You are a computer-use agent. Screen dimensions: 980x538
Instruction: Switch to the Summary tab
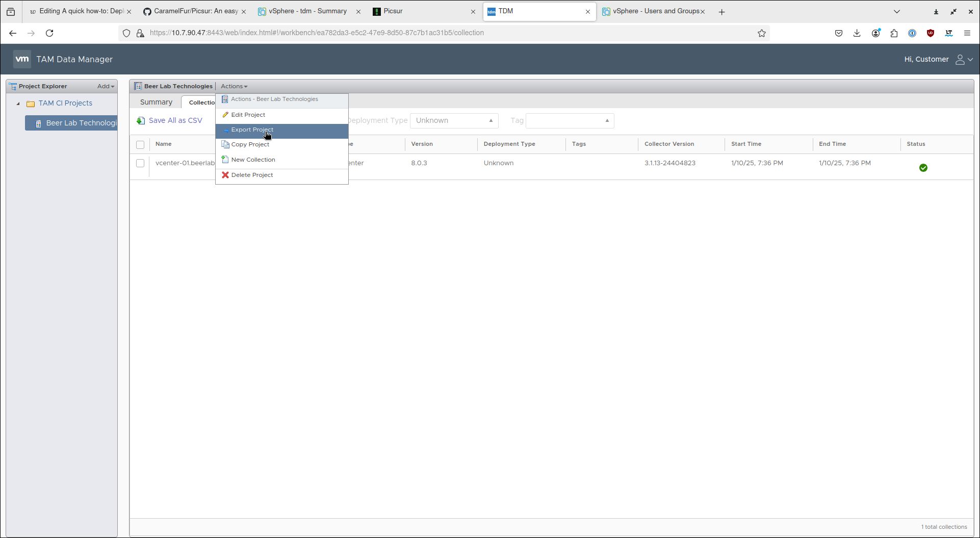click(x=156, y=102)
